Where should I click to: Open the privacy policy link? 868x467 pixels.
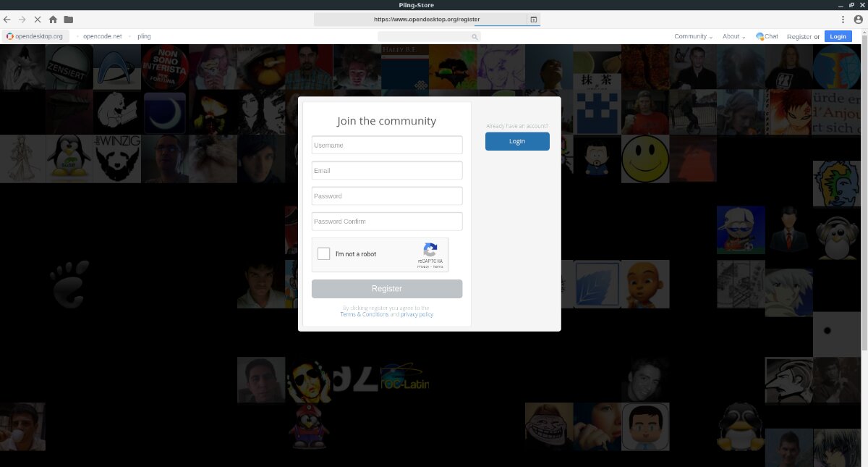tap(417, 314)
